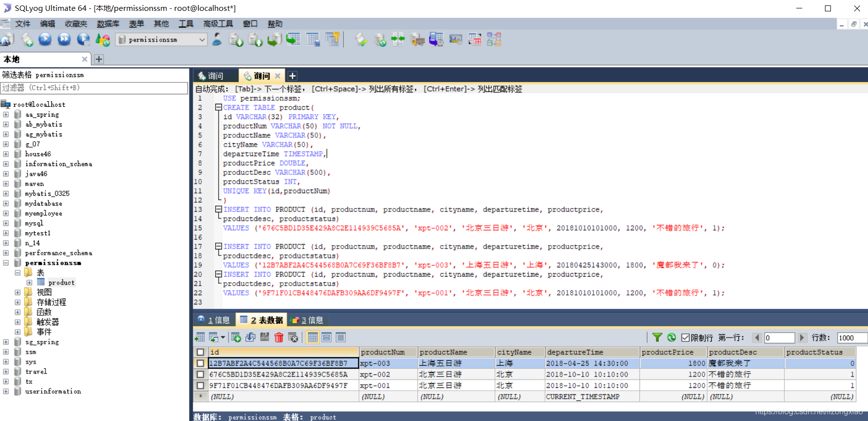Screen dimensions: 868x421
Task: Toggle the 限制行 checkbox
Action: point(685,337)
